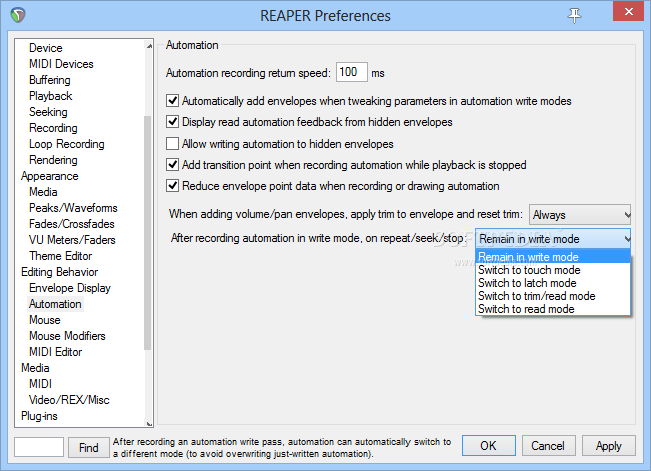Select 'Remain in write mode' from the list
This screenshot has width=651, height=471.
click(x=553, y=257)
